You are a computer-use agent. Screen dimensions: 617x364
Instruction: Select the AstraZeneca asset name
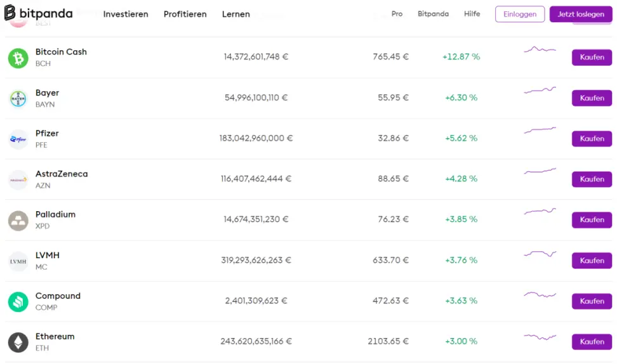pos(62,174)
